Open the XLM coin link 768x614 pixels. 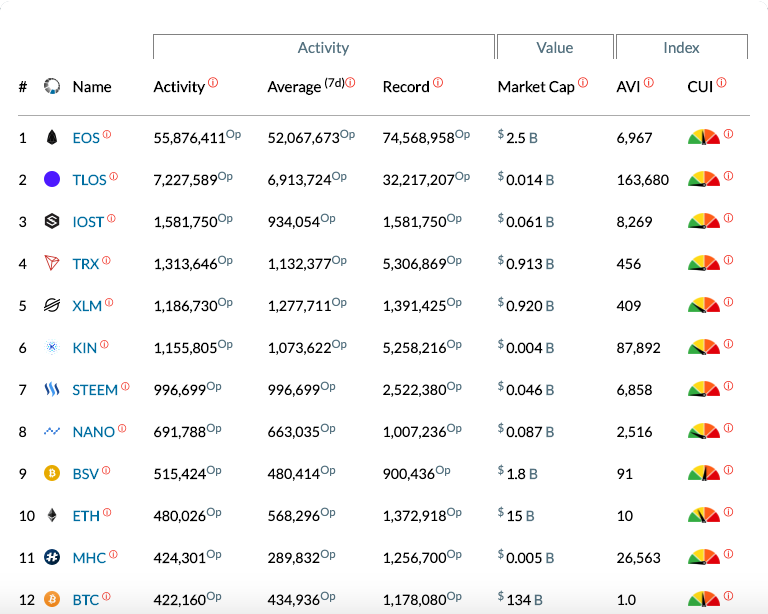point(87,306)
